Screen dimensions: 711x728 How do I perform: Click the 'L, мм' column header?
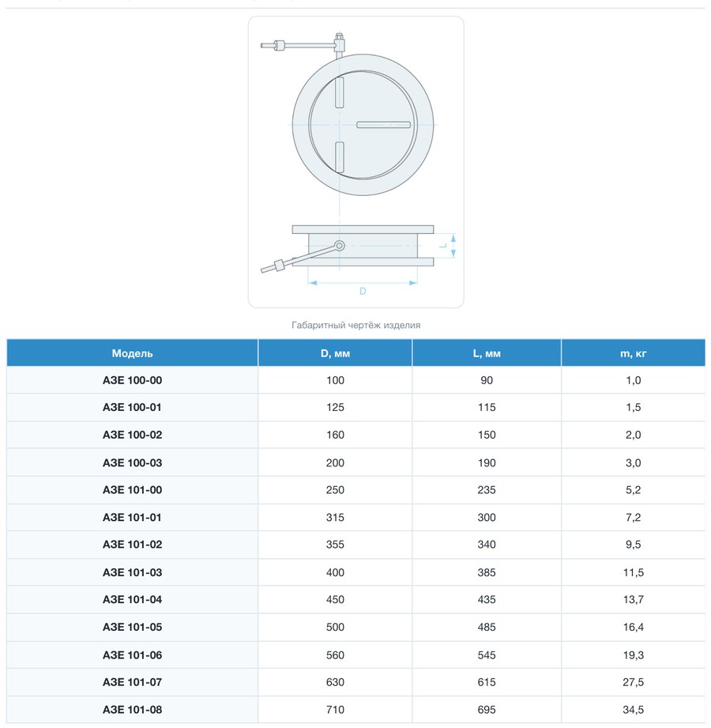click(x=487, y=353)
